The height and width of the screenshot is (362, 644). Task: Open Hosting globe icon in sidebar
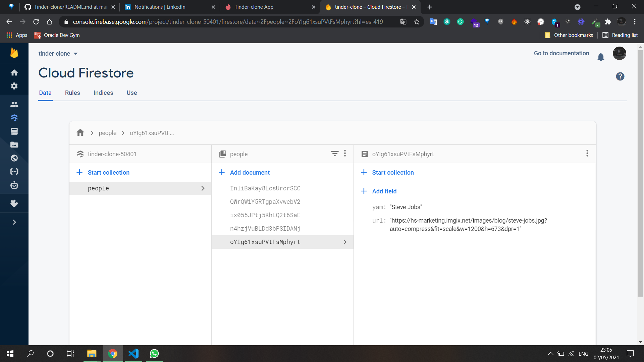14,158
